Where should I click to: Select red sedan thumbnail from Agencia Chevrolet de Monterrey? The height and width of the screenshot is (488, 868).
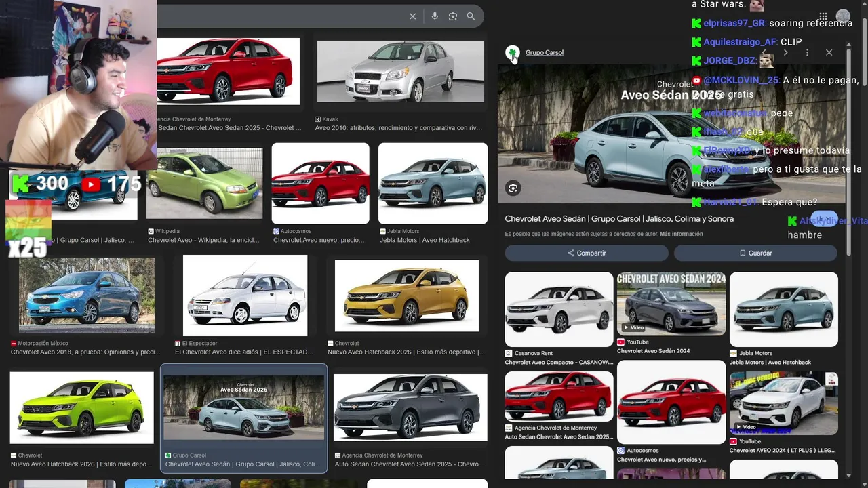[228, 71]
